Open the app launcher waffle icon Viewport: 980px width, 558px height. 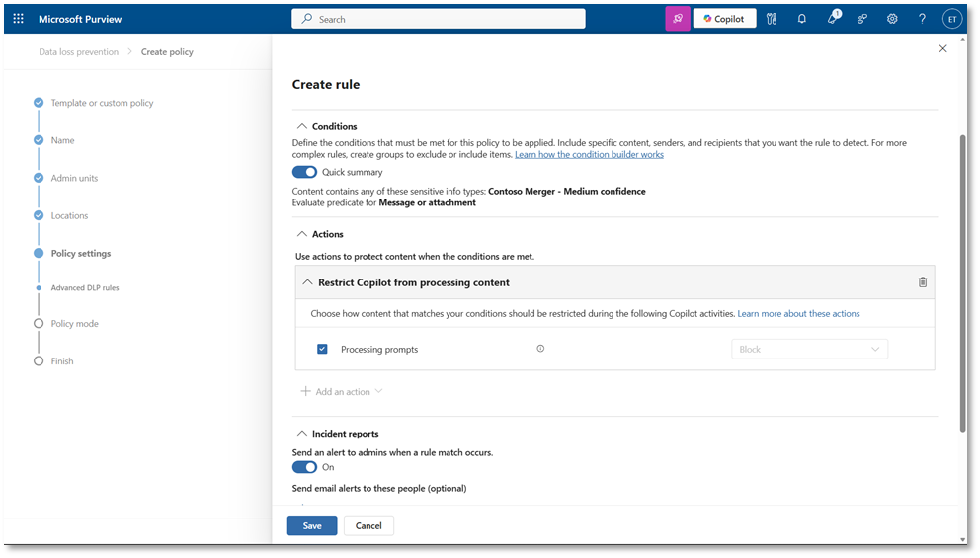coord(18,19)
